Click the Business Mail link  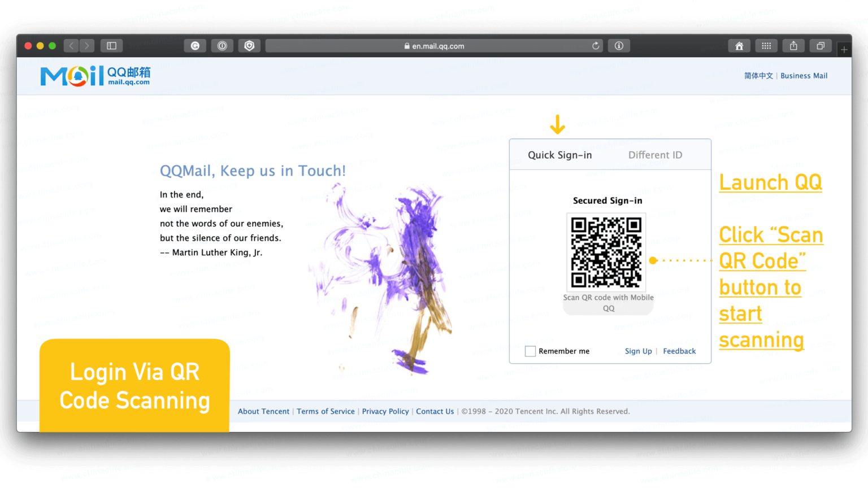click(x=804, y=75)
